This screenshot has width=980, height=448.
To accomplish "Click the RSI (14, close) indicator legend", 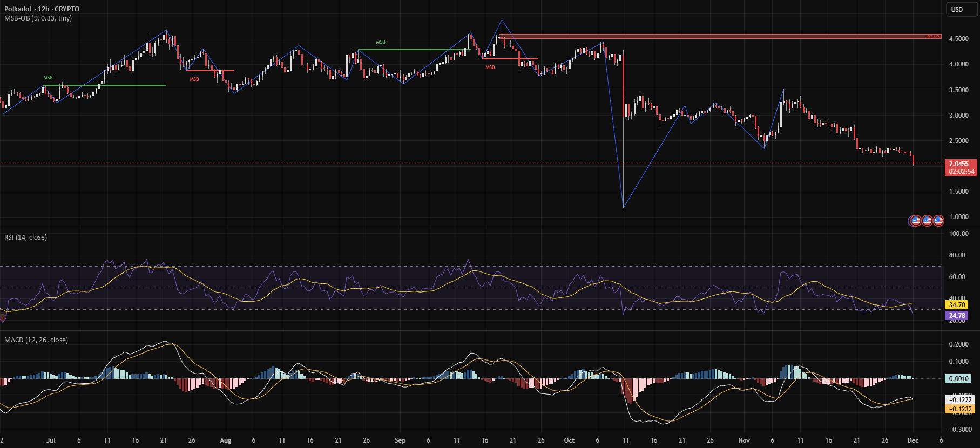I will click(26, 237).
